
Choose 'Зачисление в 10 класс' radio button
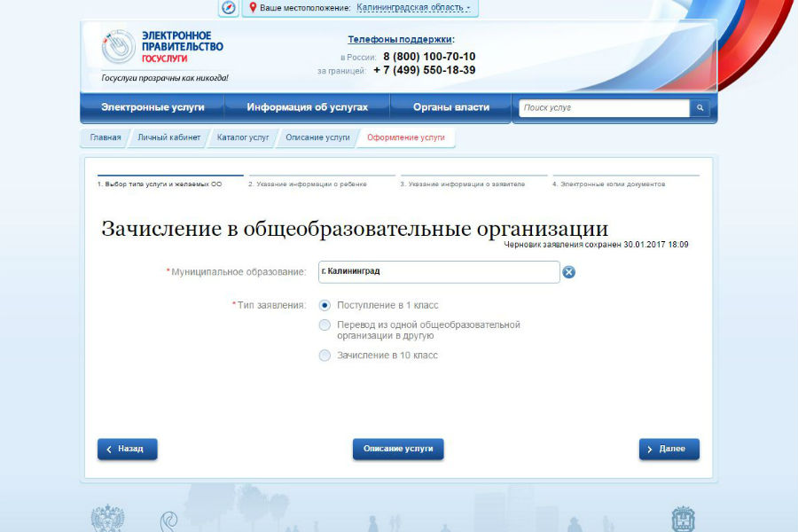pyautogui.click(x=325, y=356)
